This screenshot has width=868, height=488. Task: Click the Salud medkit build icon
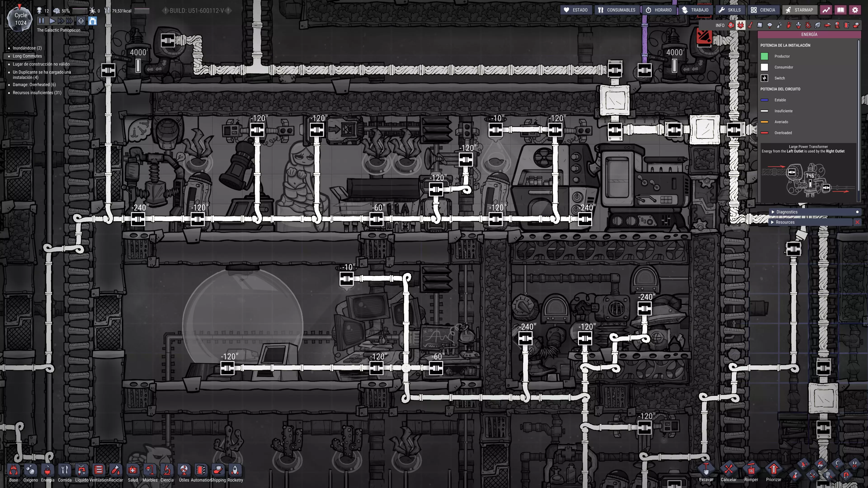[x=133, y=470]
